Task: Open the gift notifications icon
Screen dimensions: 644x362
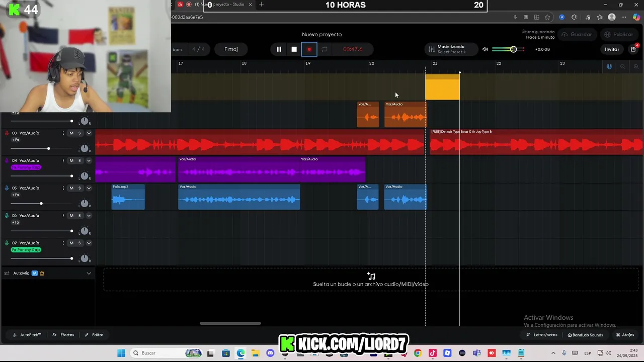Action: [x=633, y=49]
